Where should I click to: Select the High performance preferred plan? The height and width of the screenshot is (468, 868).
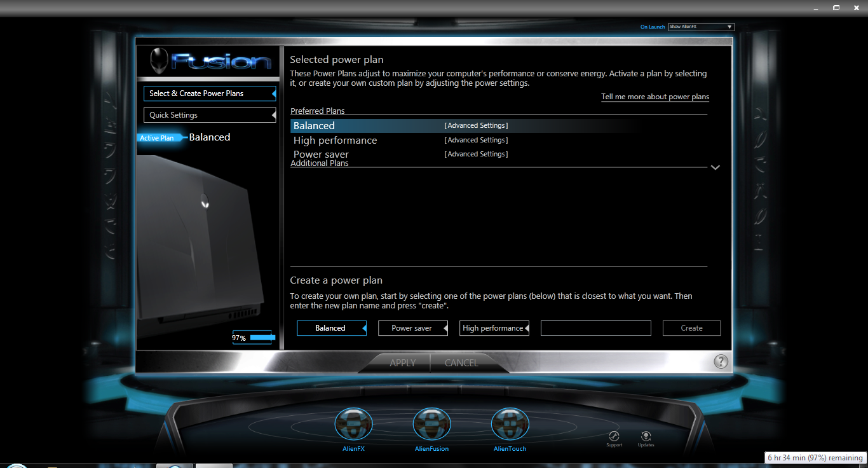[x=335, y=141]
